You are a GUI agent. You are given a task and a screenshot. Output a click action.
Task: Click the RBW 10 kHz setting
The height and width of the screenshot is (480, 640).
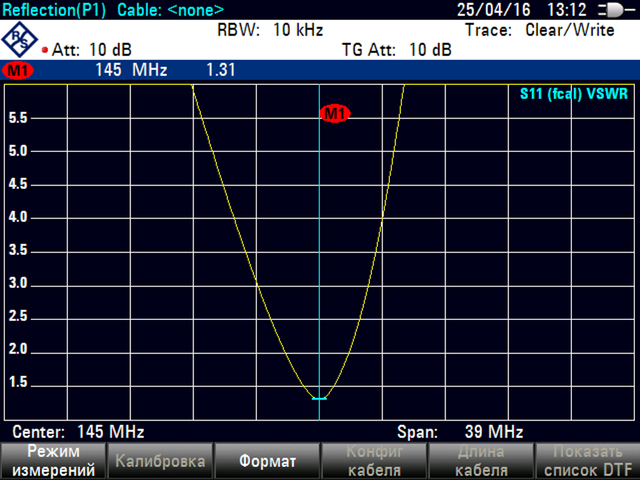coord(269,30)
